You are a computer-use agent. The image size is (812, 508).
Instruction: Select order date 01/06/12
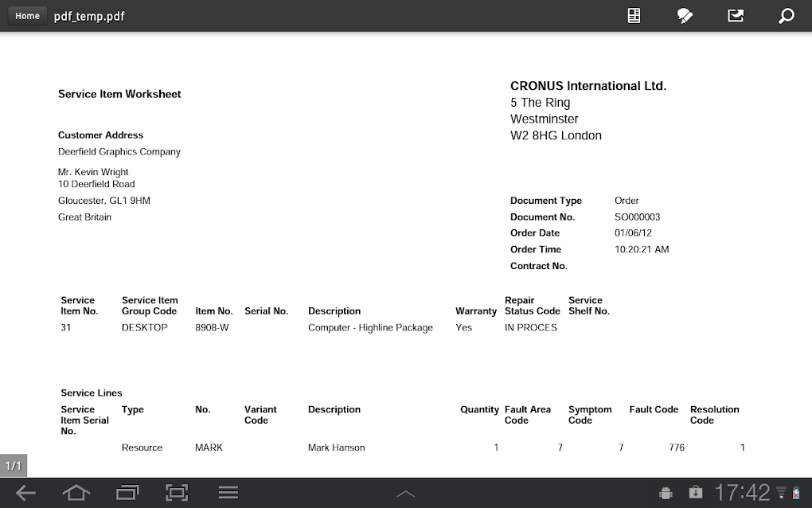point(633,233)
